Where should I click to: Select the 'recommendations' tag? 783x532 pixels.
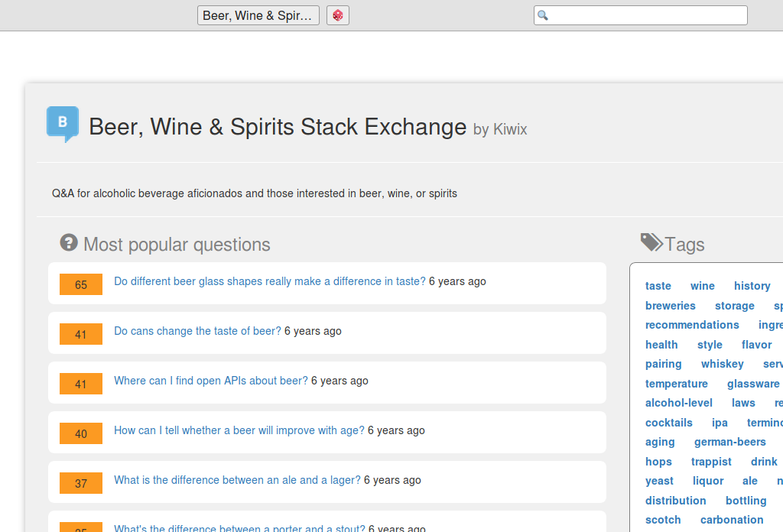692,325
